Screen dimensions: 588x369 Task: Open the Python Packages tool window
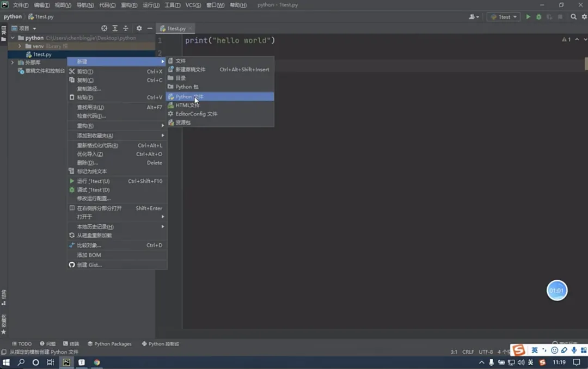tap(109, 344)
